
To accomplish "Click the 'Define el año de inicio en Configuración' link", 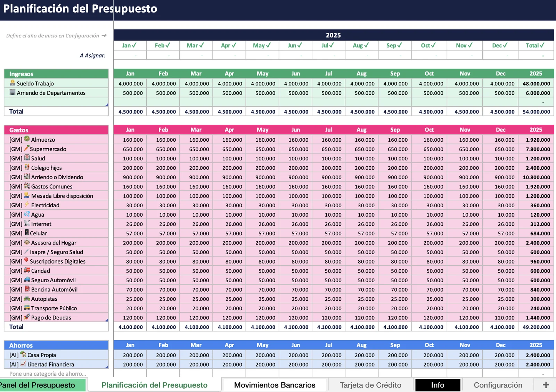I will (56, 35).
